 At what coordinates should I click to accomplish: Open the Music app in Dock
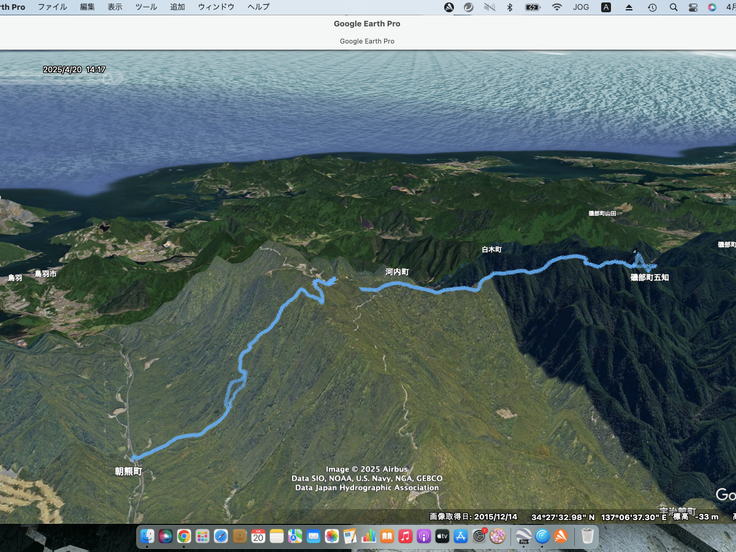(x=405, y=536)
